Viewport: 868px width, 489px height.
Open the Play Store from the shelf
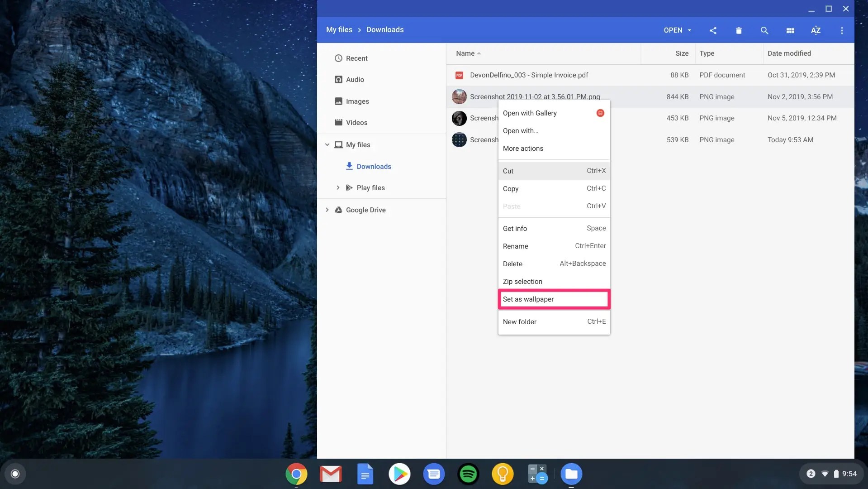tap(399, 474)
